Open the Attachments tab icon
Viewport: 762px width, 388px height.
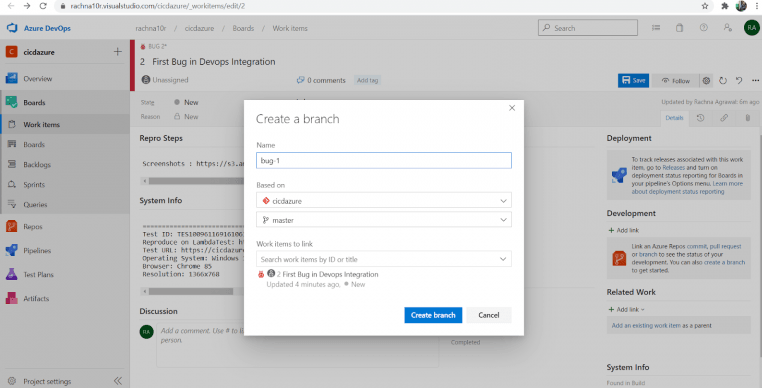747,118
